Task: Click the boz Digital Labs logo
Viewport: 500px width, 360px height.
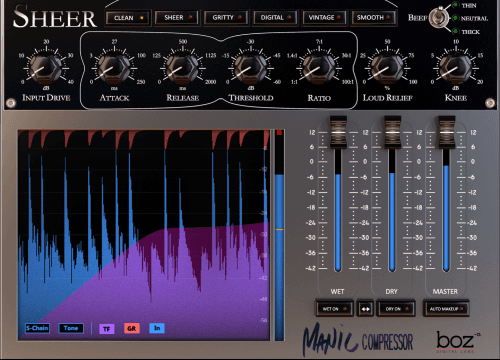Action: (458, 342)
